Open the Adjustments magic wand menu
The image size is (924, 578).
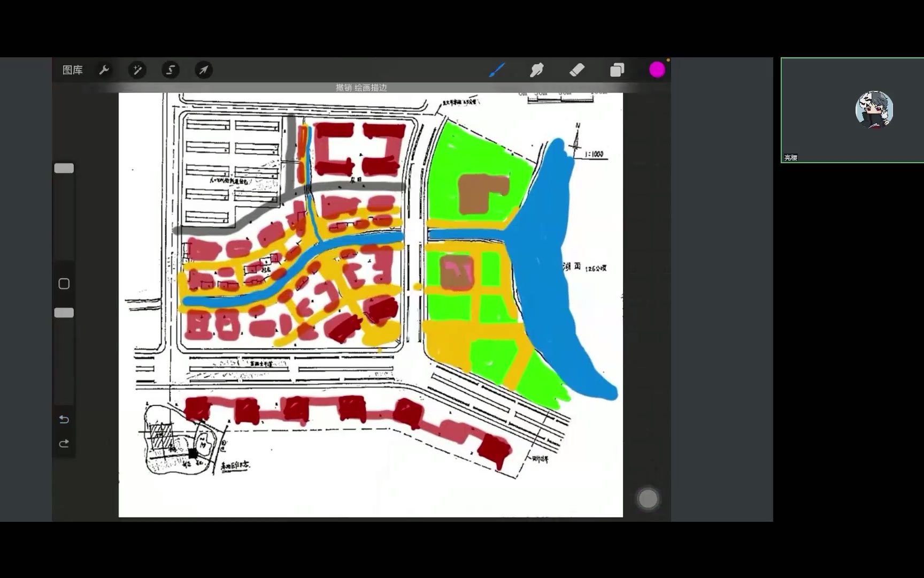(x=137, y=70)
